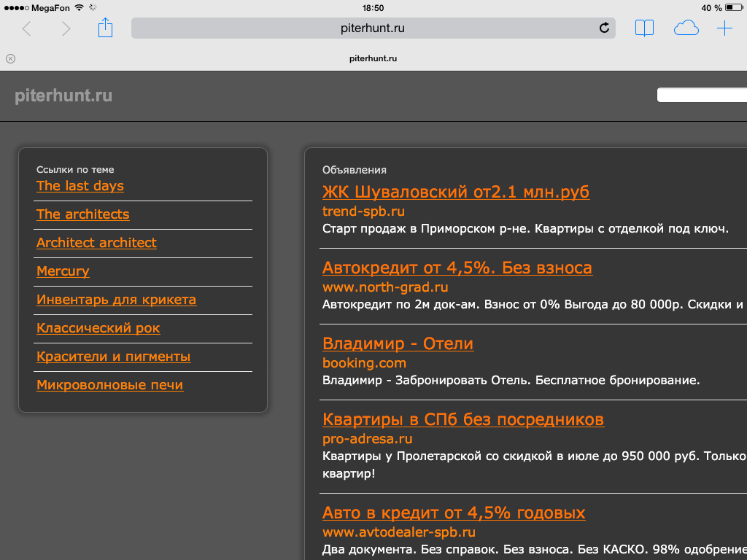
Task: Add a new tab with plus icon
Action: (x=724, y=28)
